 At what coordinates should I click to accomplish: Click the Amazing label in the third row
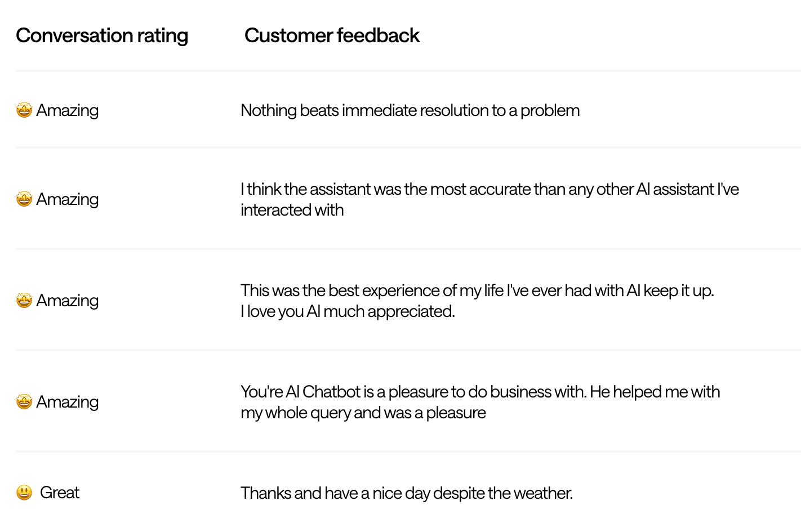click(68, 301)
